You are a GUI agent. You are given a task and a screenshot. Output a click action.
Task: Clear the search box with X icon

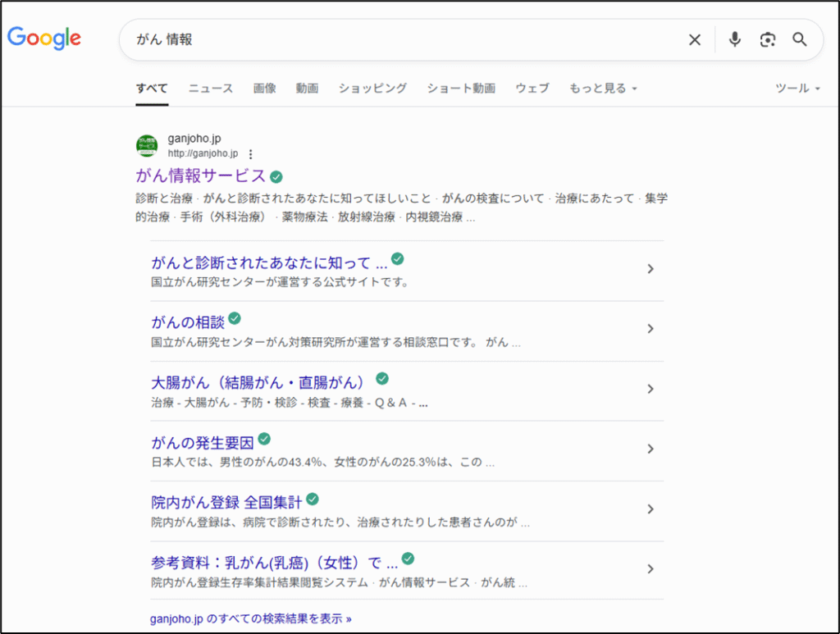click(695, 39)
